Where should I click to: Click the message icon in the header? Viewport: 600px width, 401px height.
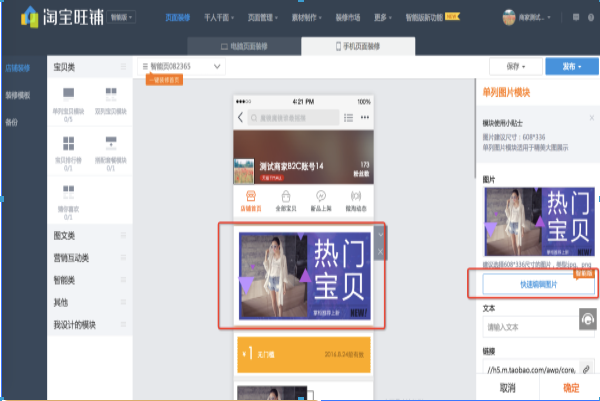[576, 17]
